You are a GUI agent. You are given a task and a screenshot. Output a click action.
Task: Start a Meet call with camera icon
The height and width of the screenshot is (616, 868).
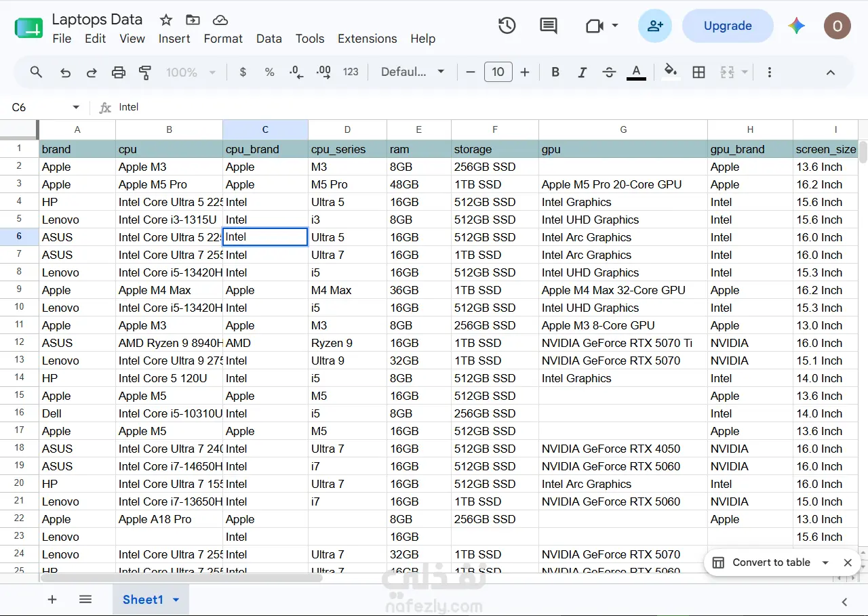[594, 26]
